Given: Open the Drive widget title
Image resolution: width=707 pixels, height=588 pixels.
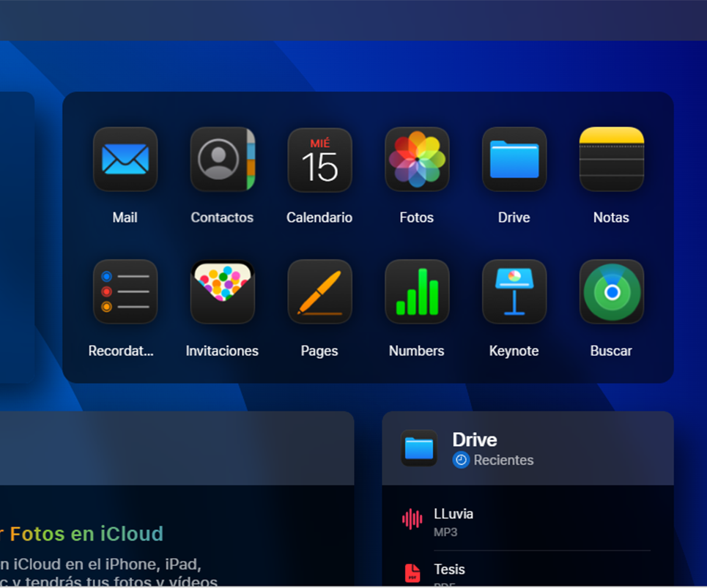Looking at the screenshot, I should pos(475,440).
